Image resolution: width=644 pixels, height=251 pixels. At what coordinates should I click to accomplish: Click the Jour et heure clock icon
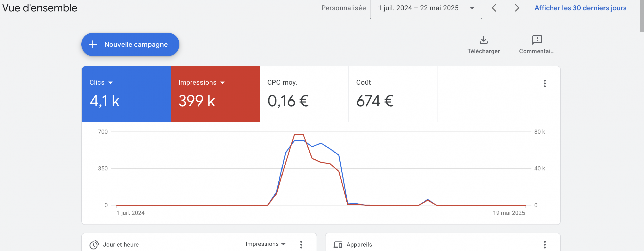click(x=94, y=245)
